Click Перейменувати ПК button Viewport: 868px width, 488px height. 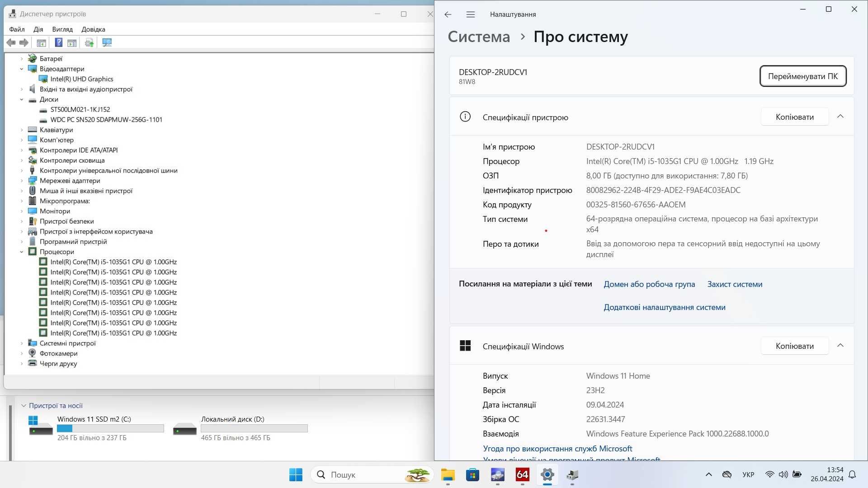pos(803,76)
